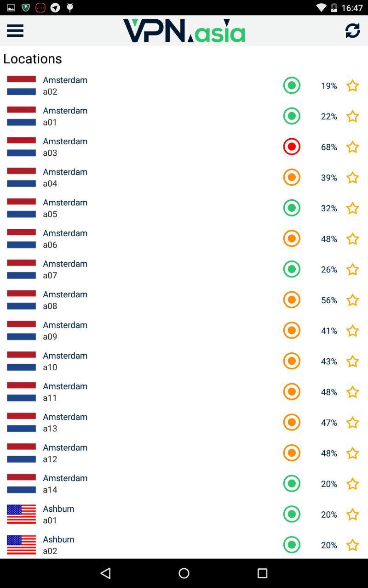Choose orange radio for Amsterdam a08
This screenshot has width=368, height=588.
tap(292, 300)
